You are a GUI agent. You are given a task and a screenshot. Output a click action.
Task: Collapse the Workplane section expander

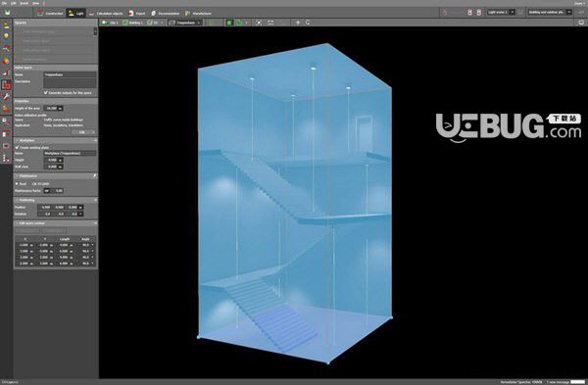click(x=95, y=140)
